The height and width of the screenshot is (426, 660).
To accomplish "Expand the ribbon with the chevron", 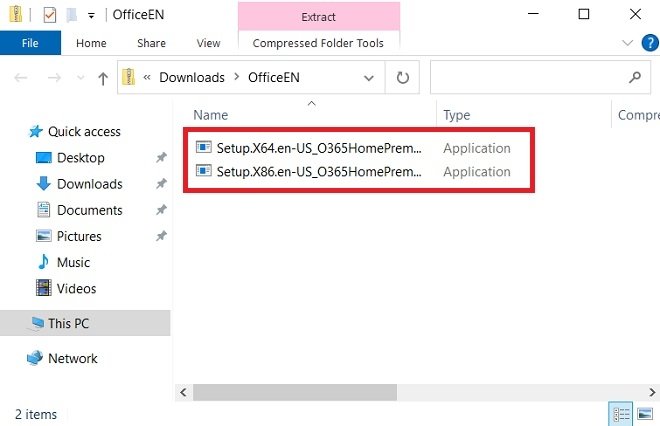I will point(627,43).
